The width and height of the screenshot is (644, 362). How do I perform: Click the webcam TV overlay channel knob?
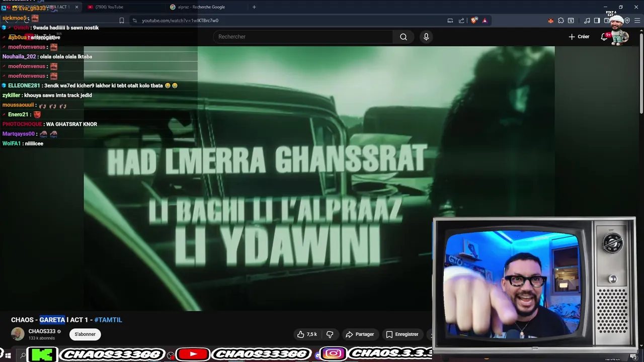[612, 243]
